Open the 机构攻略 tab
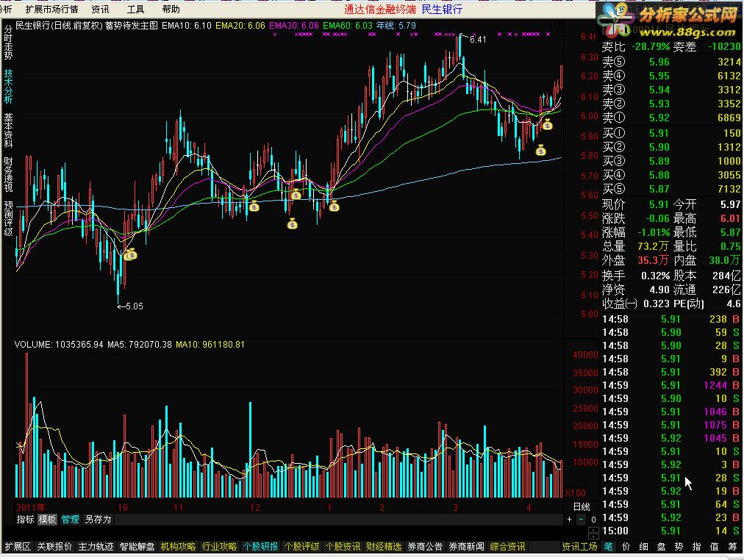This screenshot has width=744, height=560. coord(179,547)
